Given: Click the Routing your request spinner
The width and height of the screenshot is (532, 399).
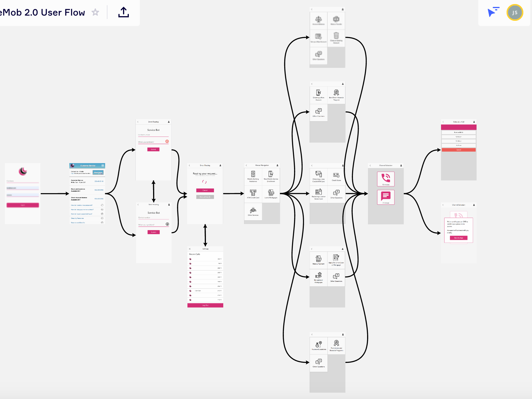Looking at the screenshot, I should tap(204, 182).
